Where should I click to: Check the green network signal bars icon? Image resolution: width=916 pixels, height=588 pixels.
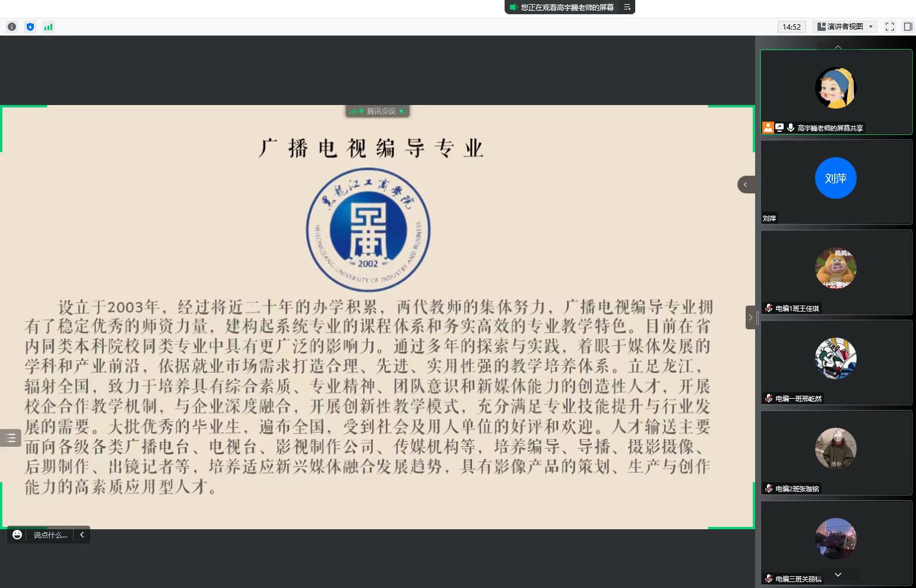click(49, 27)
